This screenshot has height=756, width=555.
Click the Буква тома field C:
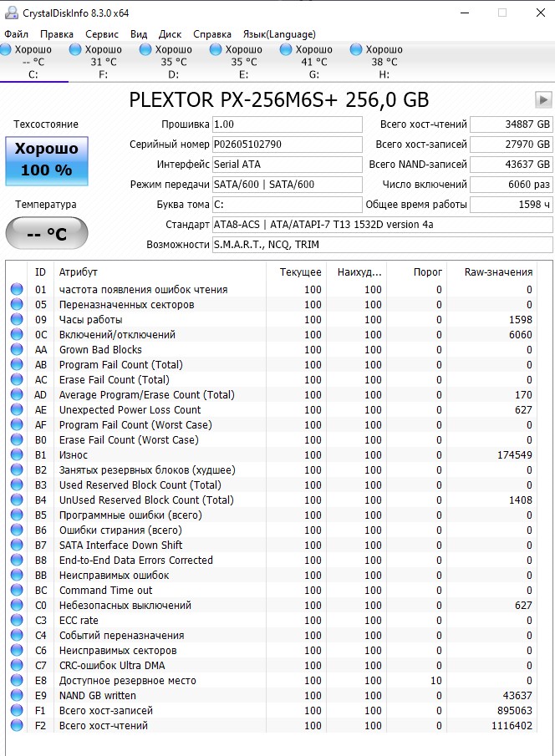click(x=288, y=205)
